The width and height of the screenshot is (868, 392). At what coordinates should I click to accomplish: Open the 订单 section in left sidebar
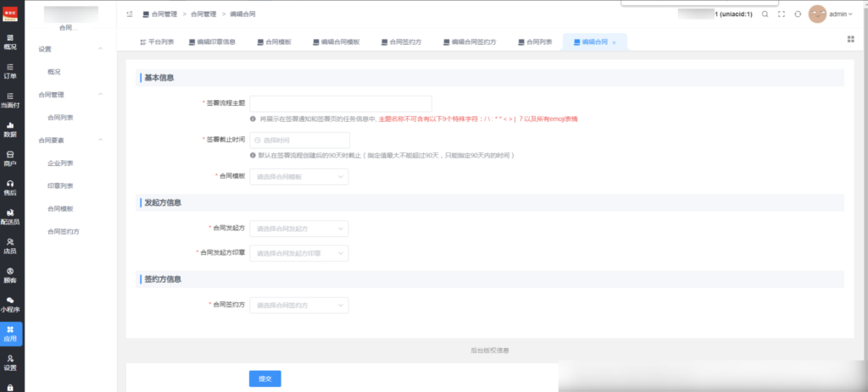(x=10, y=71)
